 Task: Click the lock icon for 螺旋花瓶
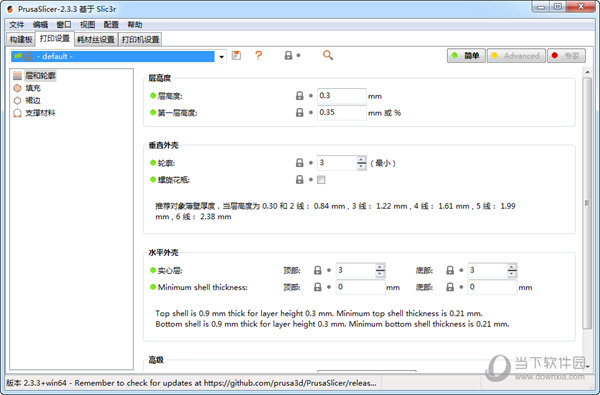[300, 180]
